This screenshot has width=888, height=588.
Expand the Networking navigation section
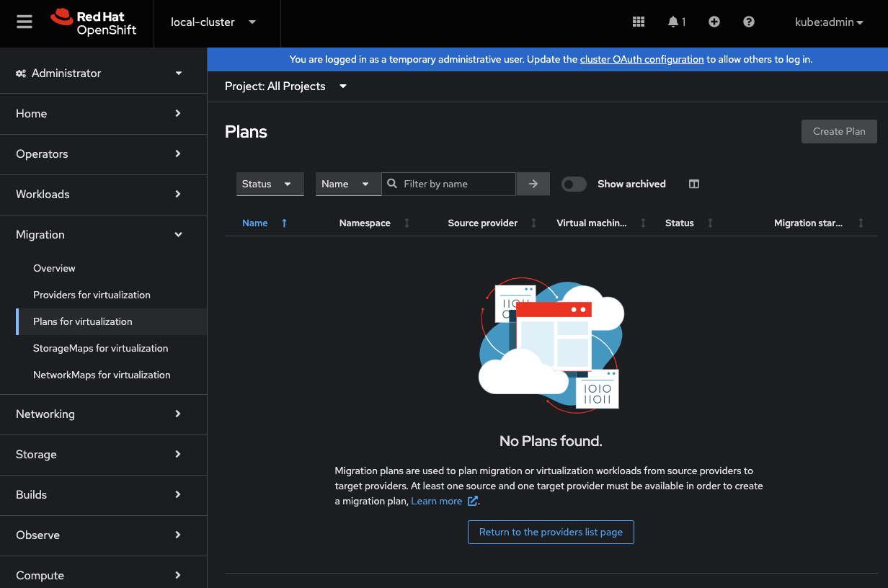(103, 414)
